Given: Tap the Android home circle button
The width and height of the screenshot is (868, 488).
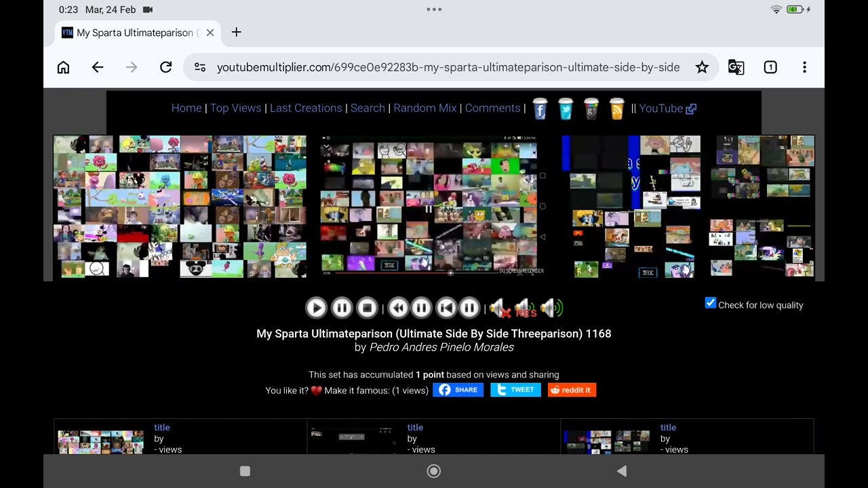Looking at the screenshot, I should [x=434, y=471].
